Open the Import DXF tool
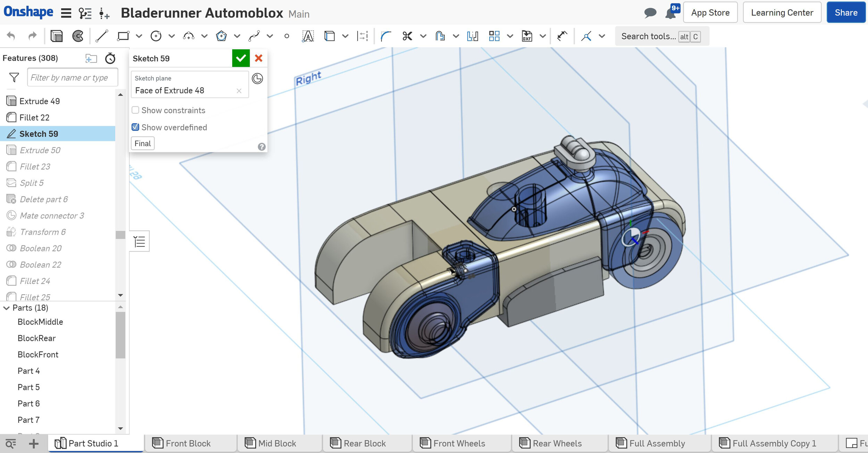 527,36
